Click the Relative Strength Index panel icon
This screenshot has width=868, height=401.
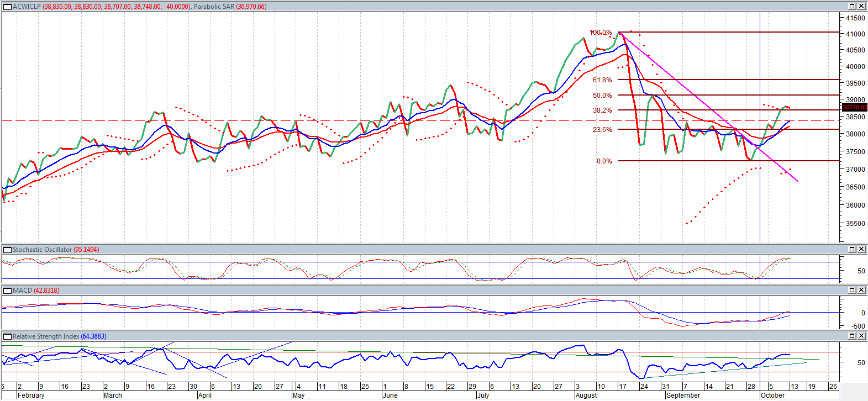click(x=7, y=336)
